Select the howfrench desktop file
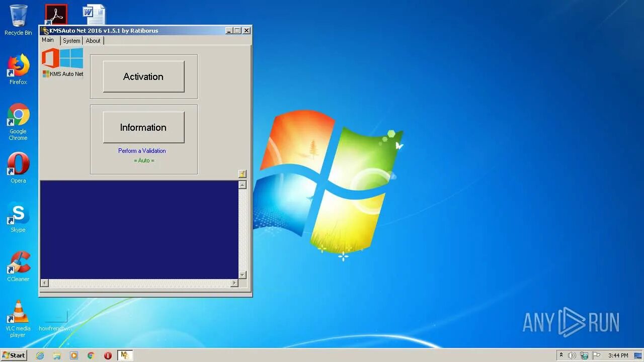The image size is (644, 362). pos(55,321)
